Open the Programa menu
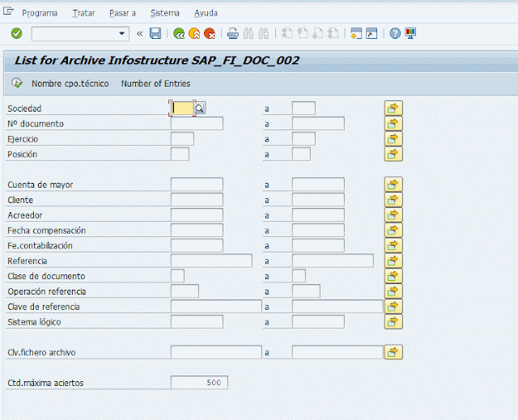 coord(40,13)
